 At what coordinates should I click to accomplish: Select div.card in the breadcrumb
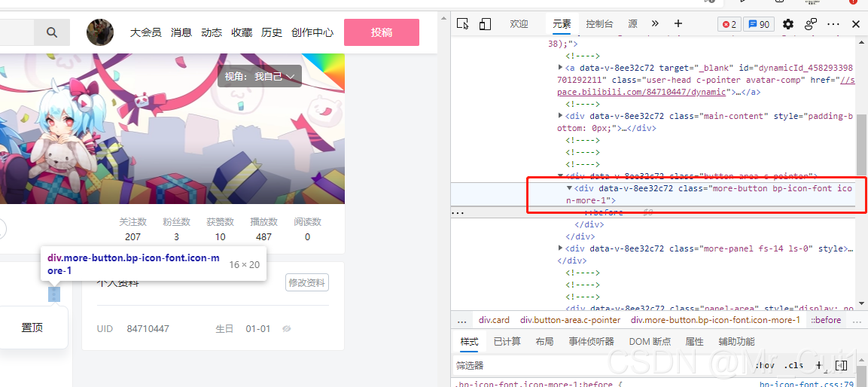pos(494,320)
